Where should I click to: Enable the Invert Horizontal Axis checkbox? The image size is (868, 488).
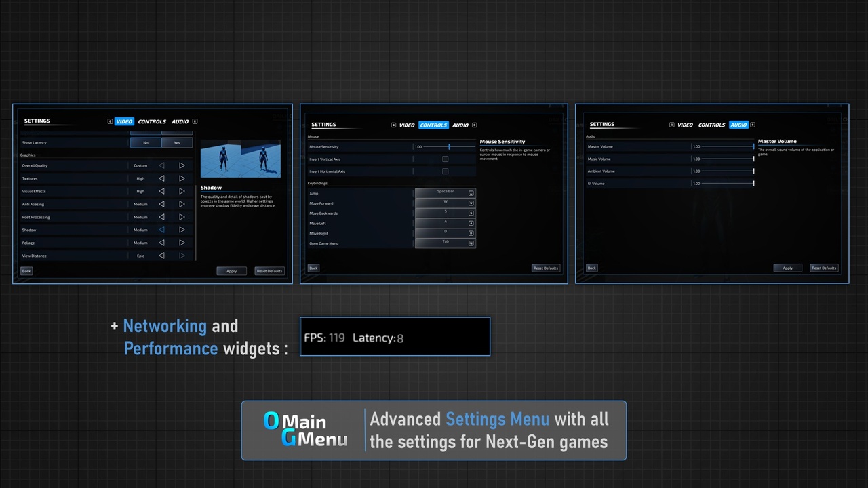tap(445, 171)
